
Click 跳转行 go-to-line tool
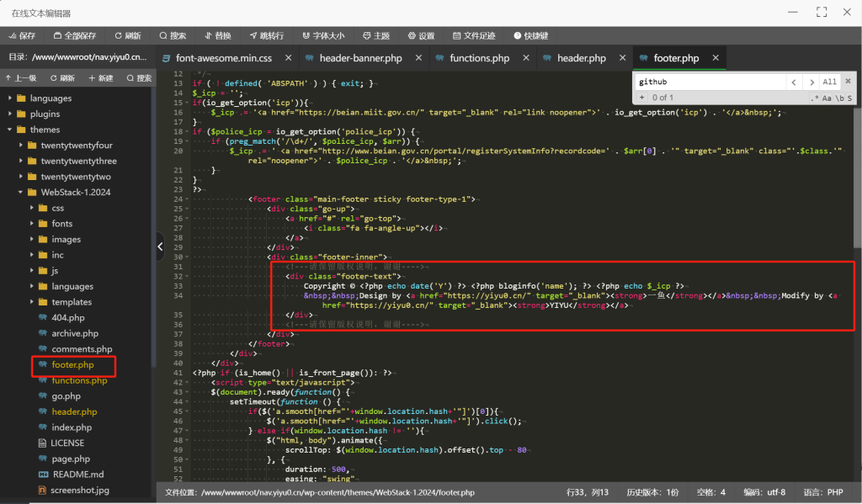pyautogui.click(x=267, y=35)
